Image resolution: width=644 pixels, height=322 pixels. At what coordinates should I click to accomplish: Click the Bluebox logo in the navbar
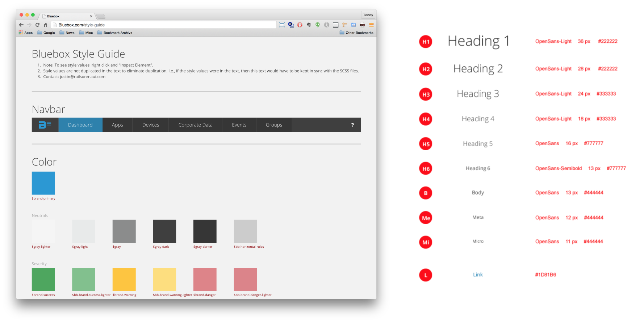(45, 125)
